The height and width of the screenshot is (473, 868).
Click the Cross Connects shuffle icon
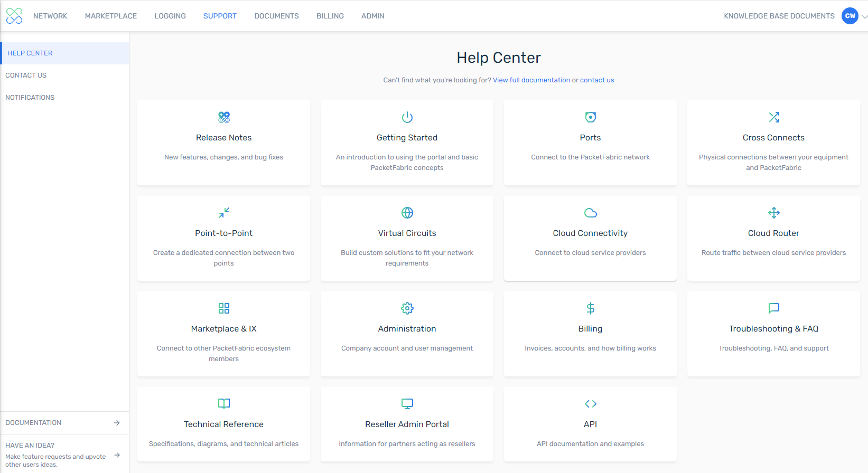click(774, 117)
